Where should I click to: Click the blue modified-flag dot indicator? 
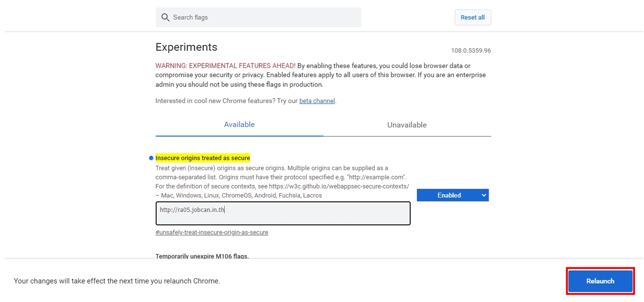click(x=151, y=158)
